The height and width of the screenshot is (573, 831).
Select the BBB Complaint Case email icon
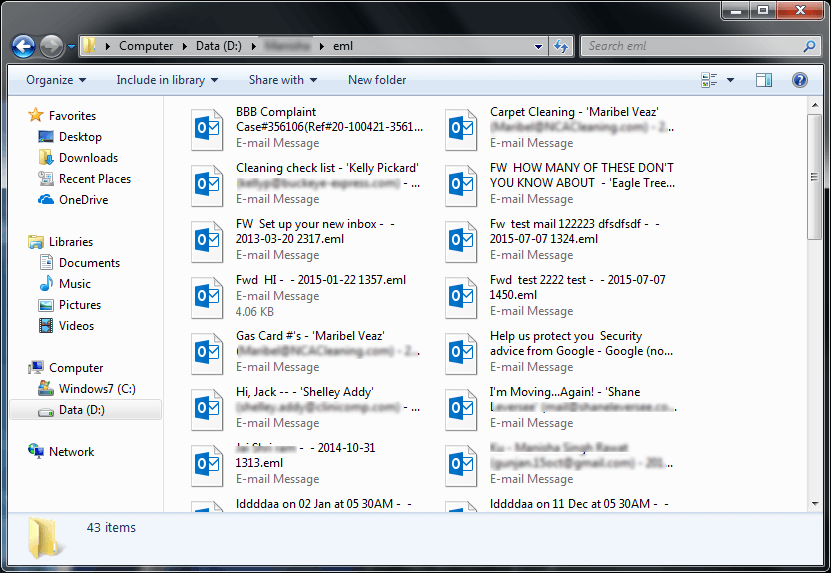[x=207, y=129]
